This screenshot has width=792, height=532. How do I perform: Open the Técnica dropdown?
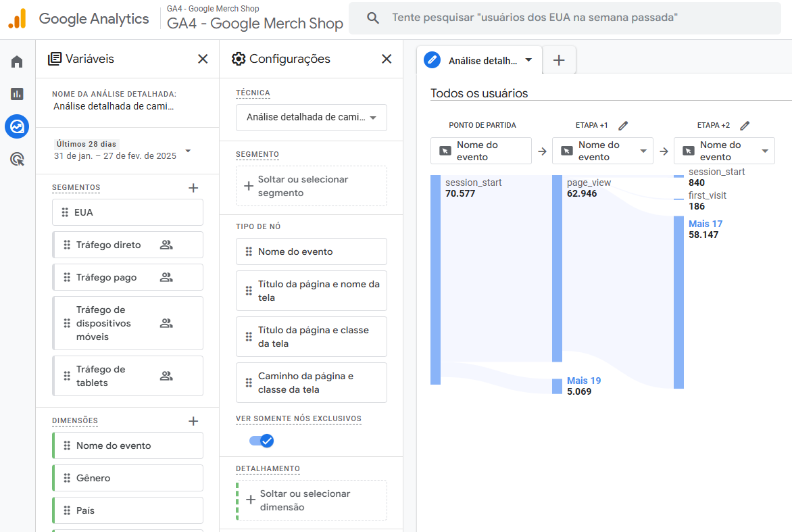click(x=311, y=117)
